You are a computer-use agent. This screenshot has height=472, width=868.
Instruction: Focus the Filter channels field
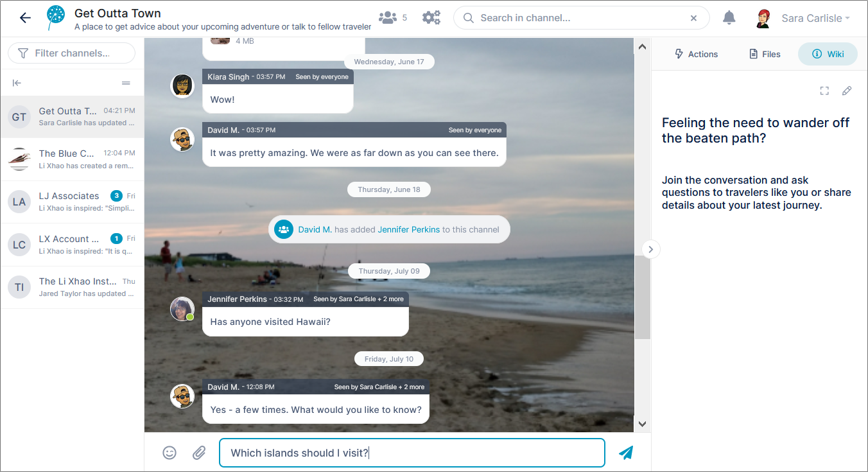click(x=71, y=53)
